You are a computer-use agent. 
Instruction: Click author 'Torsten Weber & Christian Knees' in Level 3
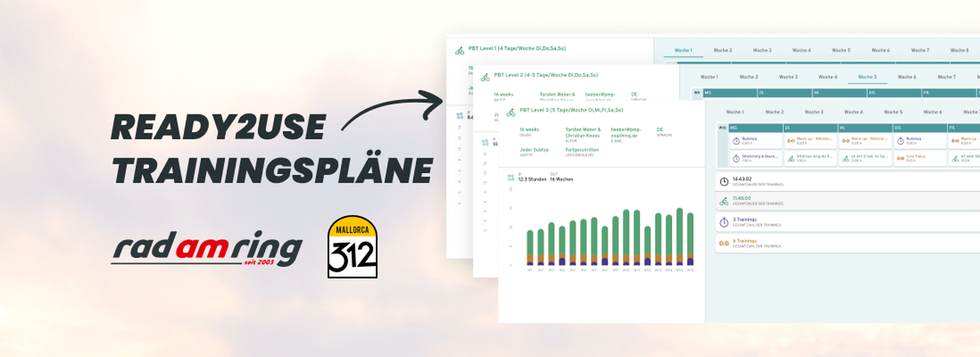click(x=583, y=133)
